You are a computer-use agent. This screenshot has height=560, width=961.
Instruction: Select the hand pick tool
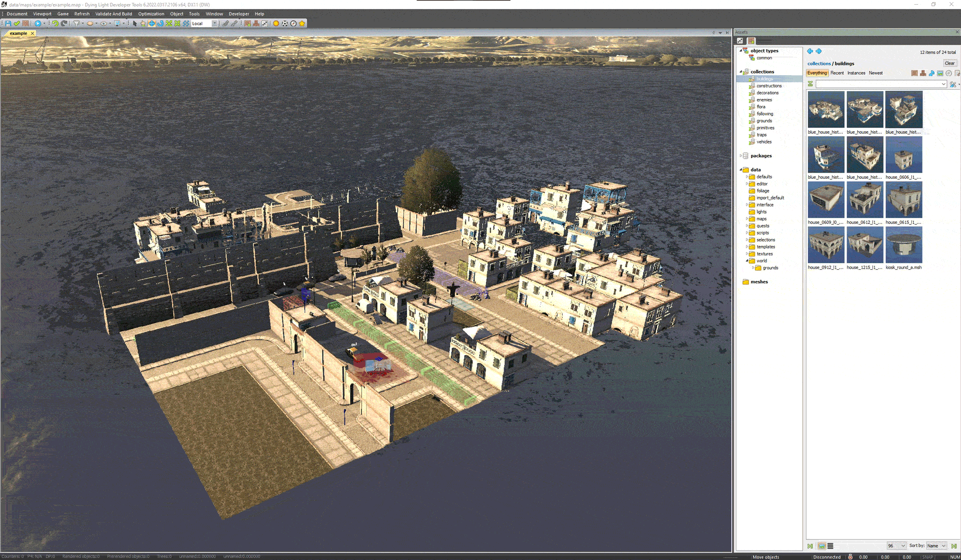[143, 23]
